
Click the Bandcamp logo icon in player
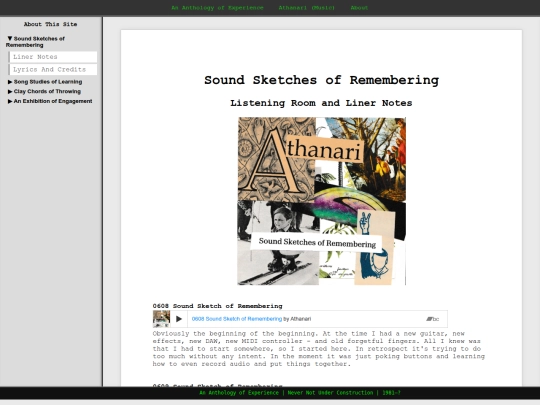click(433, 319)
